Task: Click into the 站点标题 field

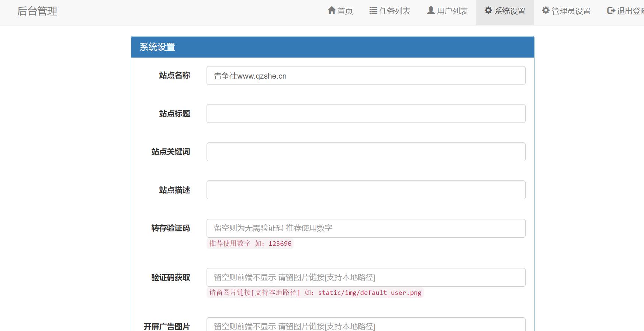Action: pyautogui.click(x=366, y=114)
